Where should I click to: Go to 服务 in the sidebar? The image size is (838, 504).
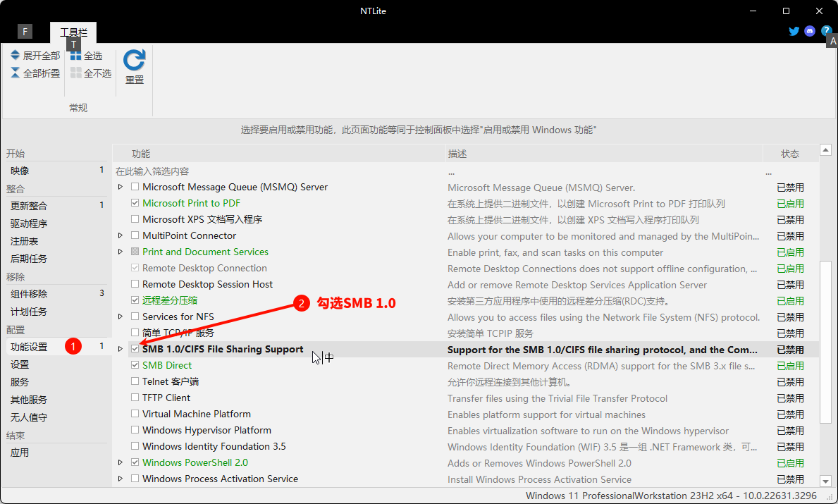(56, 382)
